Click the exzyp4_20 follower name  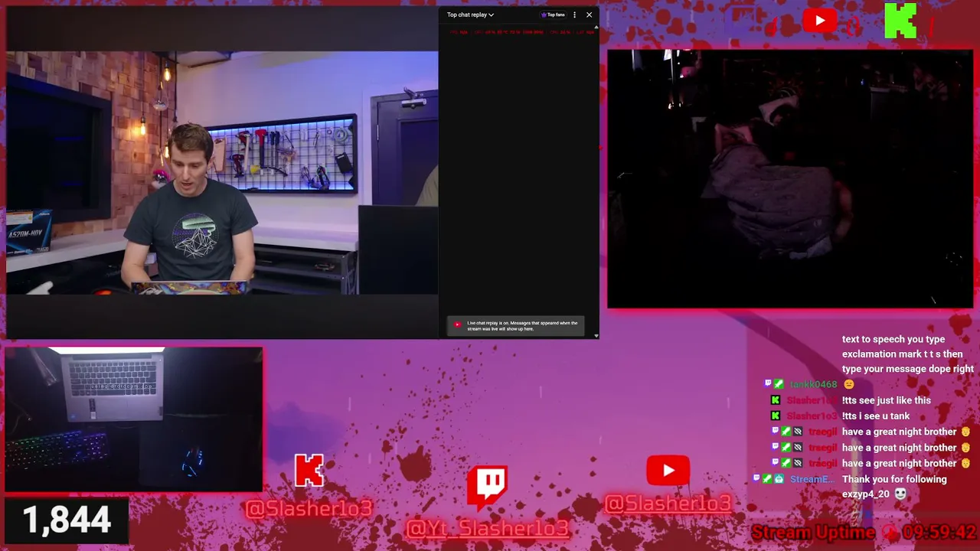point(866,494)
